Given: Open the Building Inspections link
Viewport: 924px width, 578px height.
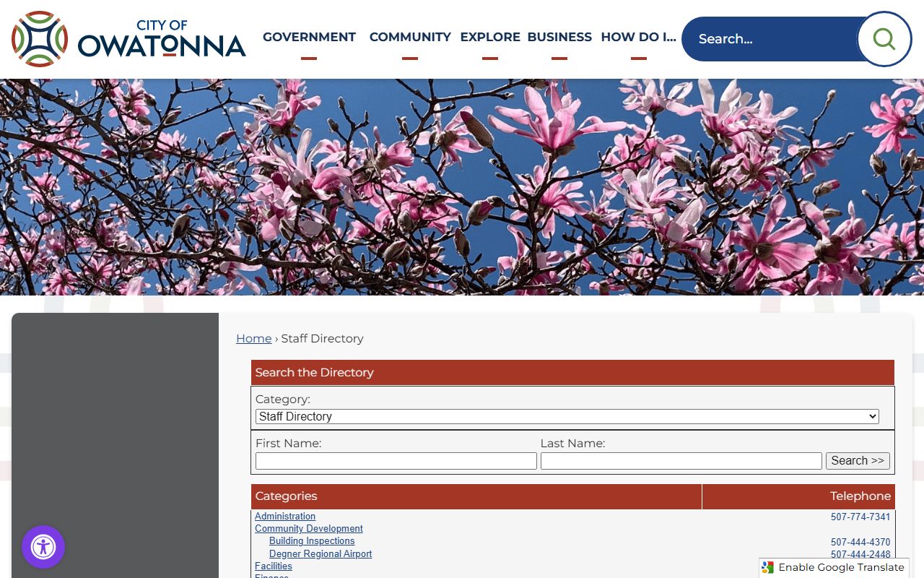Looking at the screenshot, I should 312,541.
